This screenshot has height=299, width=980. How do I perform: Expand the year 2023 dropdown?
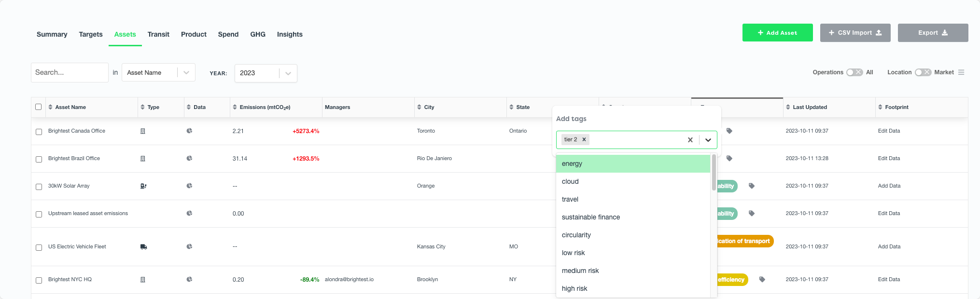[x=288, y=73]
